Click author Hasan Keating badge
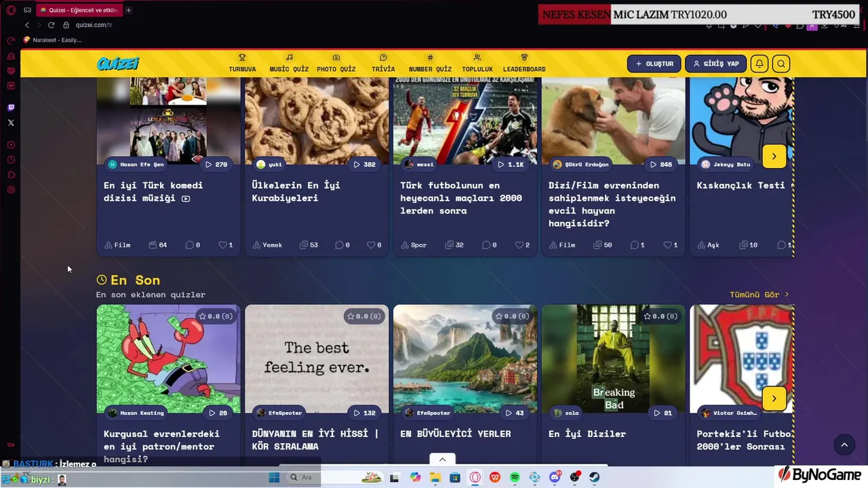The width and height of the screenshot is (868, 488). pos(136,413)
